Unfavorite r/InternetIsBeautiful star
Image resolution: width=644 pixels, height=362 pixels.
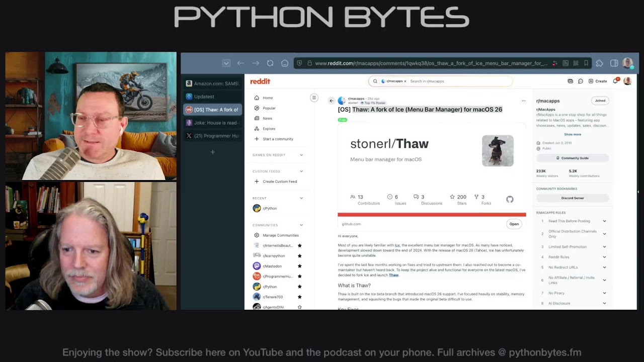300,245
